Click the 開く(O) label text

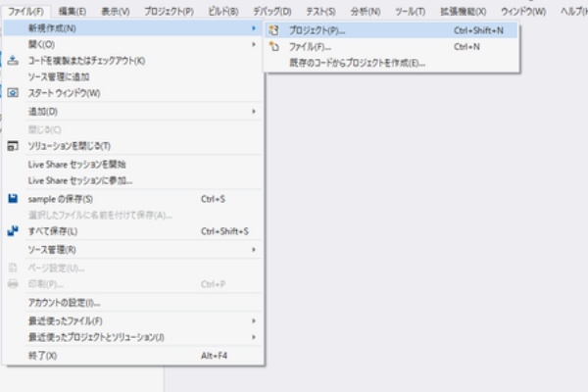41,44
